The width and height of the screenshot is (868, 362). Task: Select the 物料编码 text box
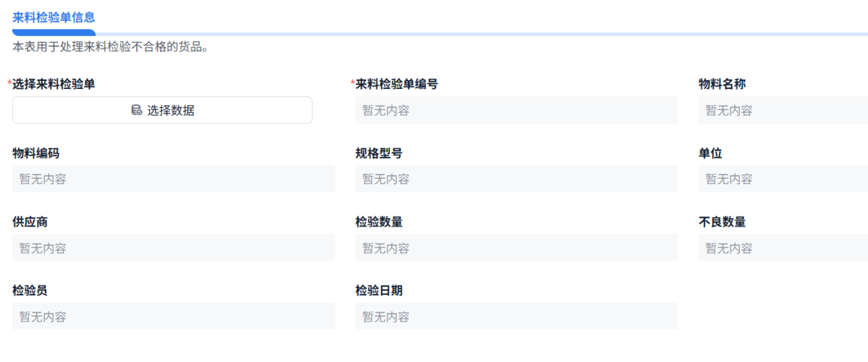pyautogui.click(x=174, y=179)
